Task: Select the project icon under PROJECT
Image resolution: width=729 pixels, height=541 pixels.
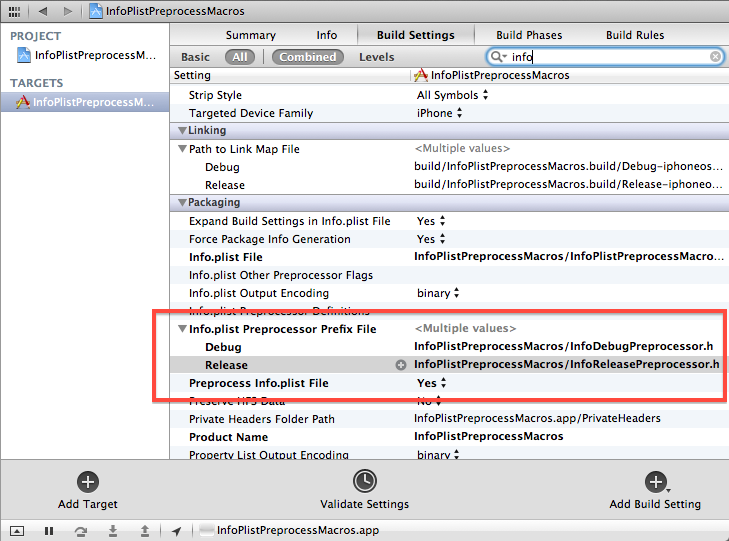Action: (x=24, y=55)
